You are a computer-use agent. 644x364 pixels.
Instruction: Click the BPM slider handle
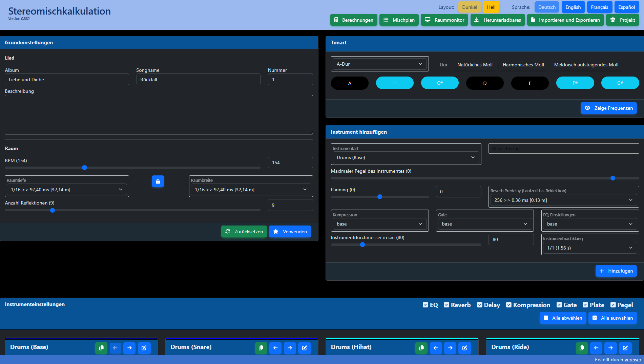[x=85, y=168]
